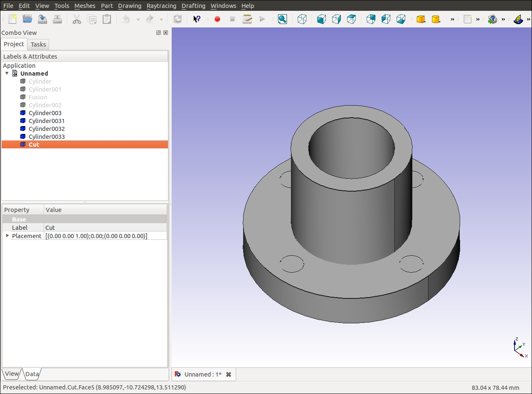532x394 pixels.
Task: Click the Cut scissors icon
Action: point(77,19)
